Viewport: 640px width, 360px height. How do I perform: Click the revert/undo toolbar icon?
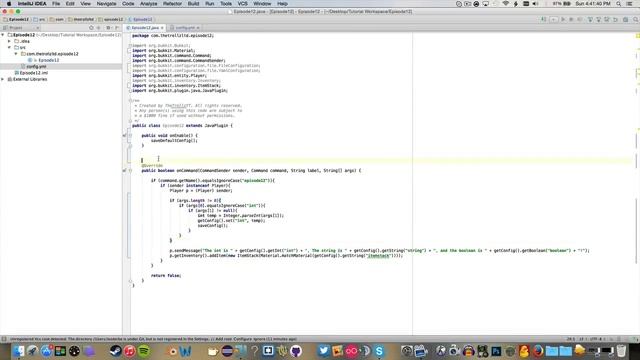pyautogui.click(x=616, y=19)
